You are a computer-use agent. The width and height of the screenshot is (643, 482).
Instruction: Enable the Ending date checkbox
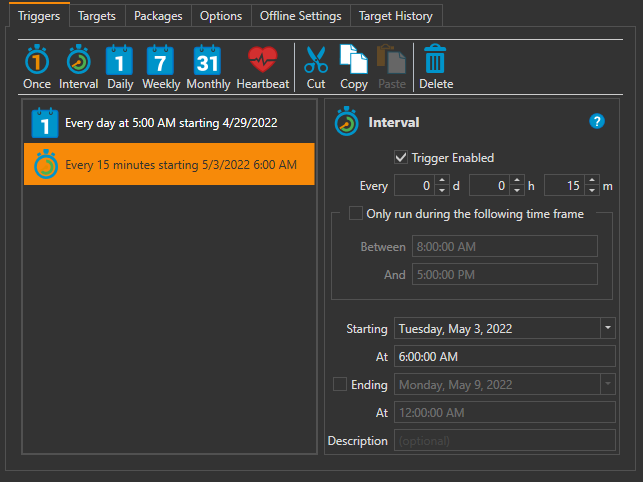coord(339,384)
